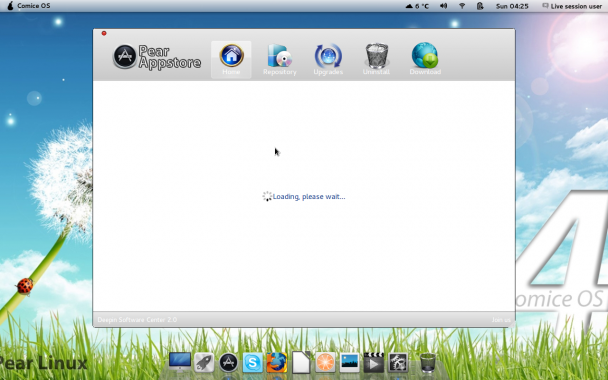The width and height of the screenshot is (608, 380).
Task: Open the battery status indicator
Action: [480, 6]
